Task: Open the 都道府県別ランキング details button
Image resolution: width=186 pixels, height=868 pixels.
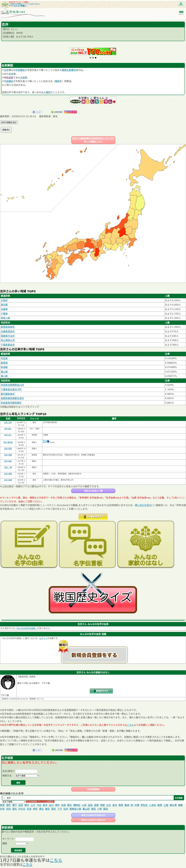Action: pos(93,140)
